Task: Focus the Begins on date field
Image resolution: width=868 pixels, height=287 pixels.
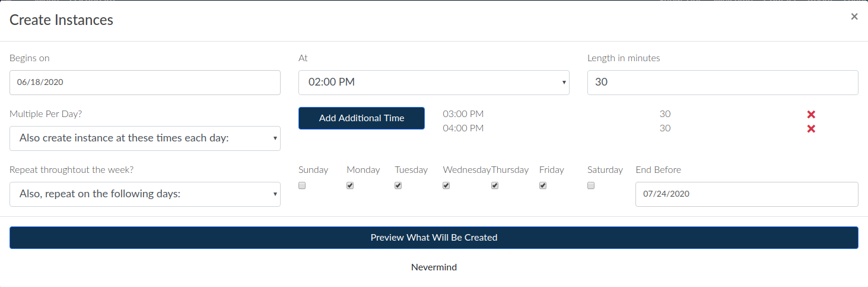Action: [x=145, y=83]
